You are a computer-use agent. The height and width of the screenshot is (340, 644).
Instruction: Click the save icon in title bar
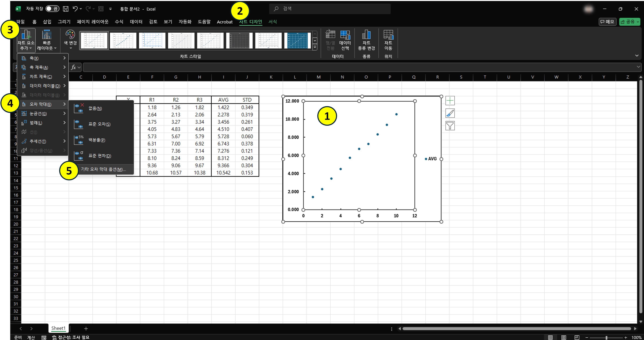66,9
